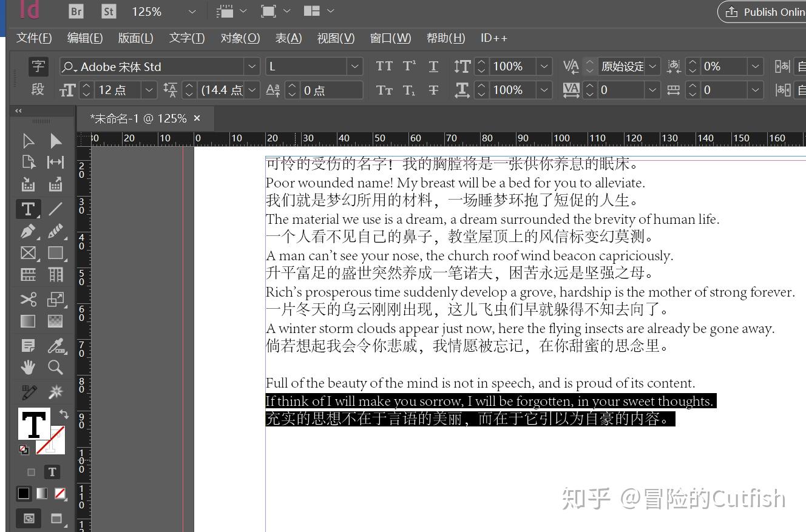This screenshot has width=806, height=532.
Task: Select the Pen tool
Action: pyautogui.click(x=28, y=231)
